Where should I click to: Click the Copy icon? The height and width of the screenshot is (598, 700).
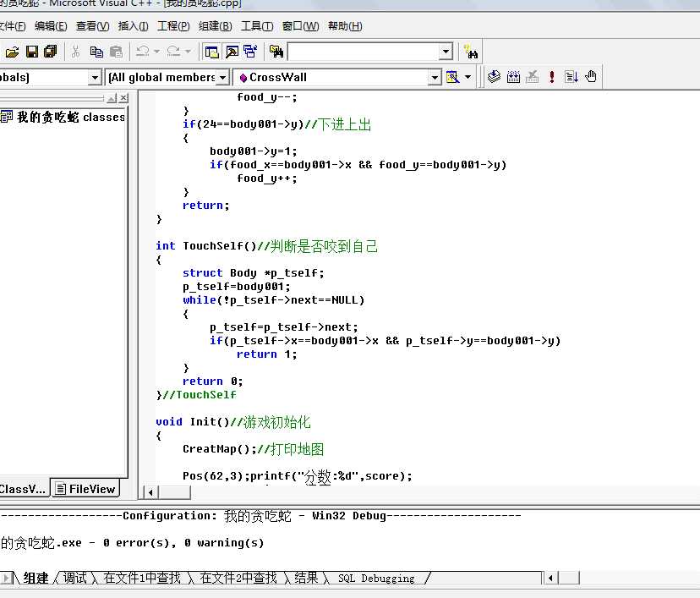pos(96,52)
